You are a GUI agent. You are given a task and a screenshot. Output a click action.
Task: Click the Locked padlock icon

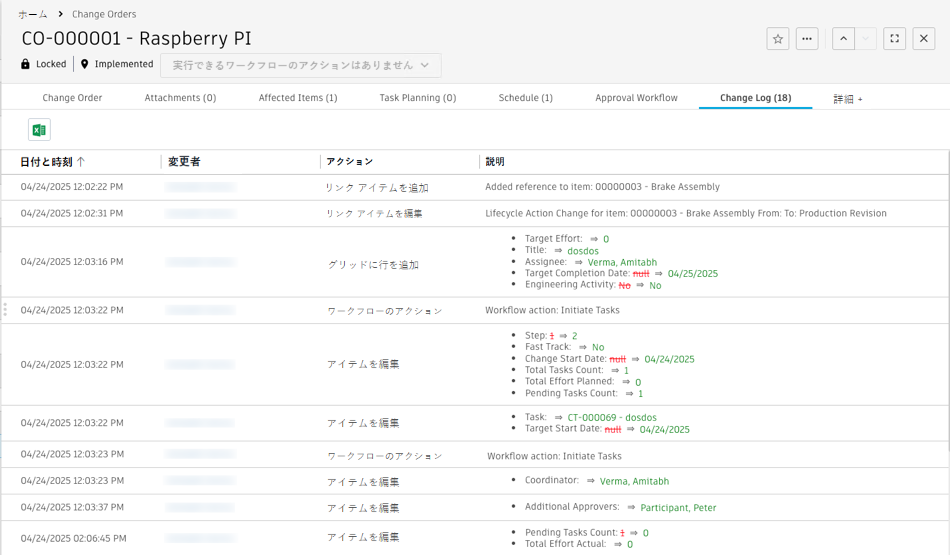25,64
